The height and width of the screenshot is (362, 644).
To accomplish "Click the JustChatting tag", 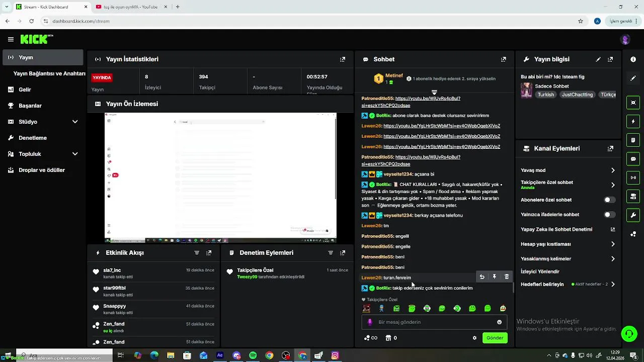I will (x=577, y=95).
